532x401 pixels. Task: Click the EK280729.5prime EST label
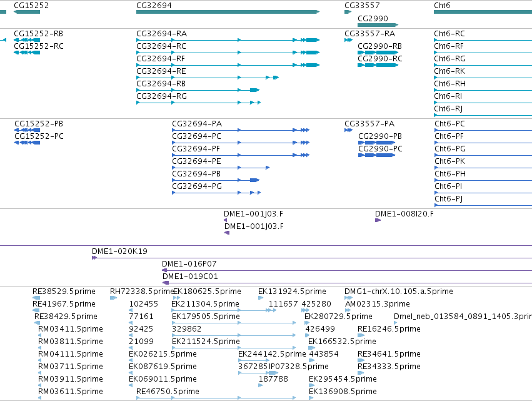(x=338, y=317)
